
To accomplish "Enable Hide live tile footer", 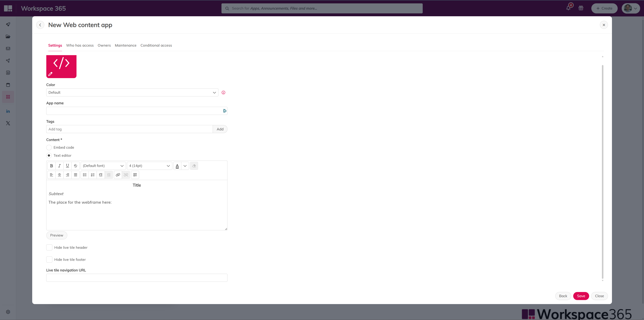I will pyautogui.click(x=49, y=259).
